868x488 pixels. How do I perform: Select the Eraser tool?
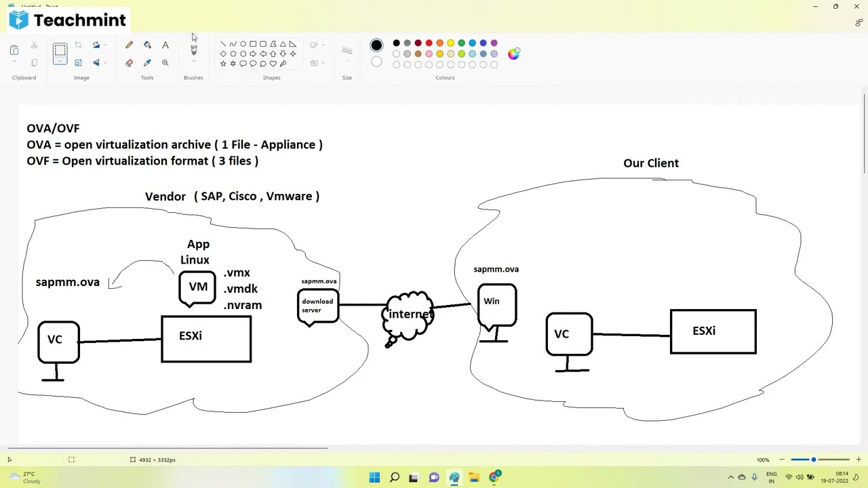click(129, 63)
